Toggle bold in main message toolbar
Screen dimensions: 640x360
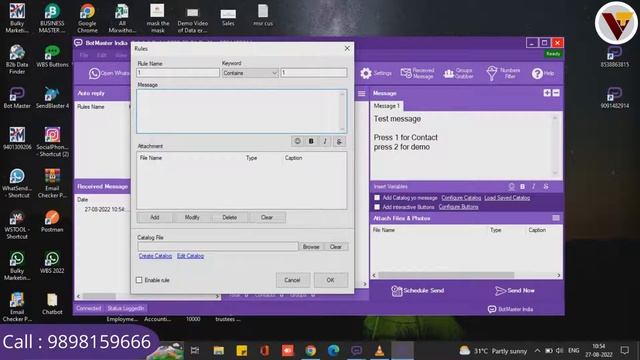pos(522,187)
